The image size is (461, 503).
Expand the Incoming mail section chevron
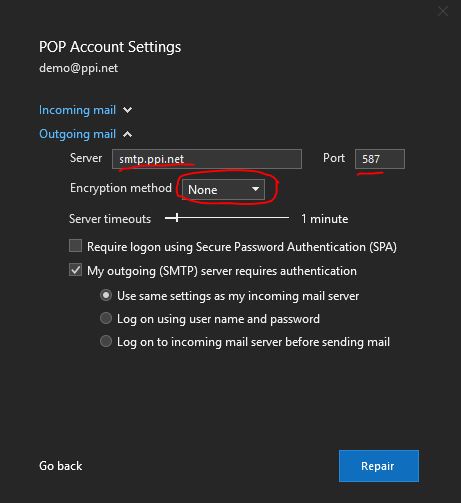pyautogui.click(x=127, y=110)
